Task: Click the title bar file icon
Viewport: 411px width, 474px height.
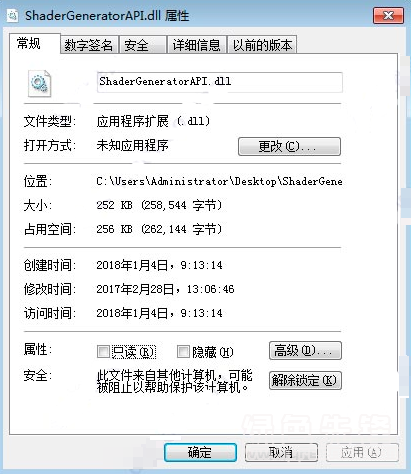Action: click(12, 15)
